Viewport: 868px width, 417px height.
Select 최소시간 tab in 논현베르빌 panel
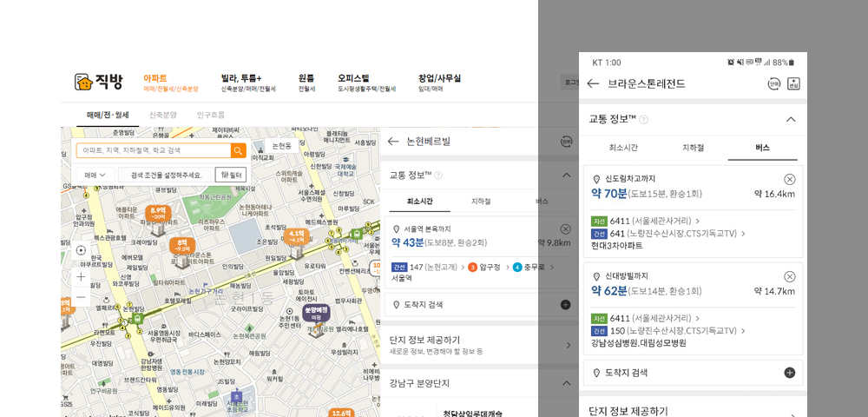[x=419, y=202]
